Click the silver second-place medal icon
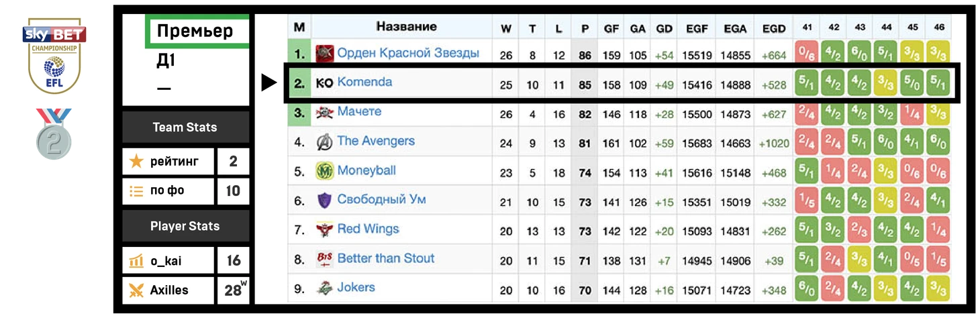Viewport: 980px width, 318px height. [54, 135]
